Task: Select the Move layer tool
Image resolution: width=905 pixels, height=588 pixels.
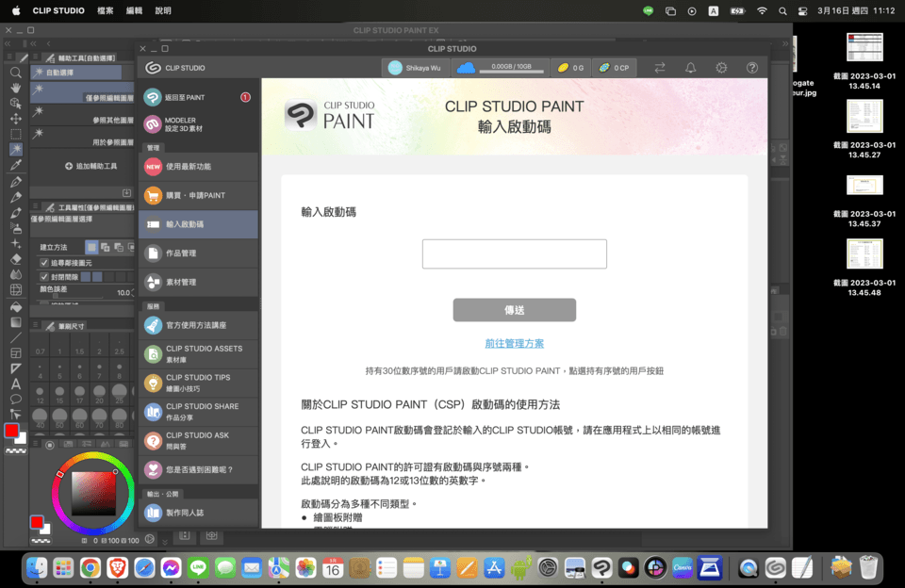Action: [16, 119]
